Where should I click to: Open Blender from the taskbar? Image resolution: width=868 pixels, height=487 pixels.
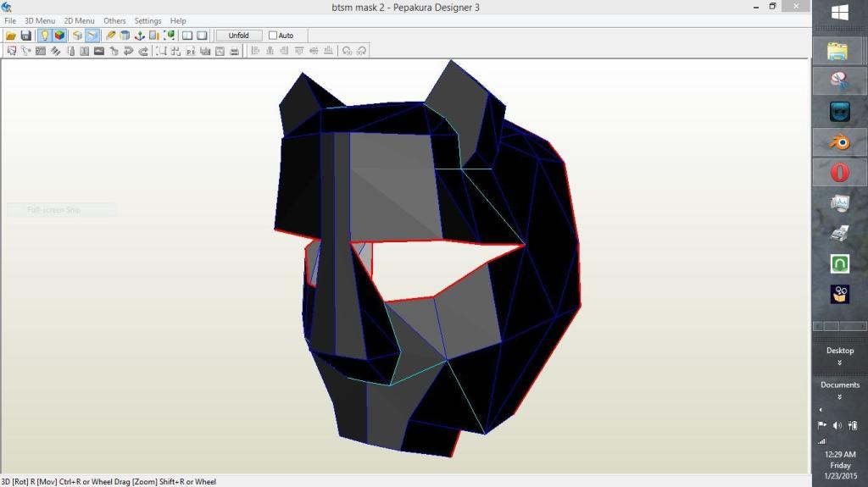[x=840, y=142]
